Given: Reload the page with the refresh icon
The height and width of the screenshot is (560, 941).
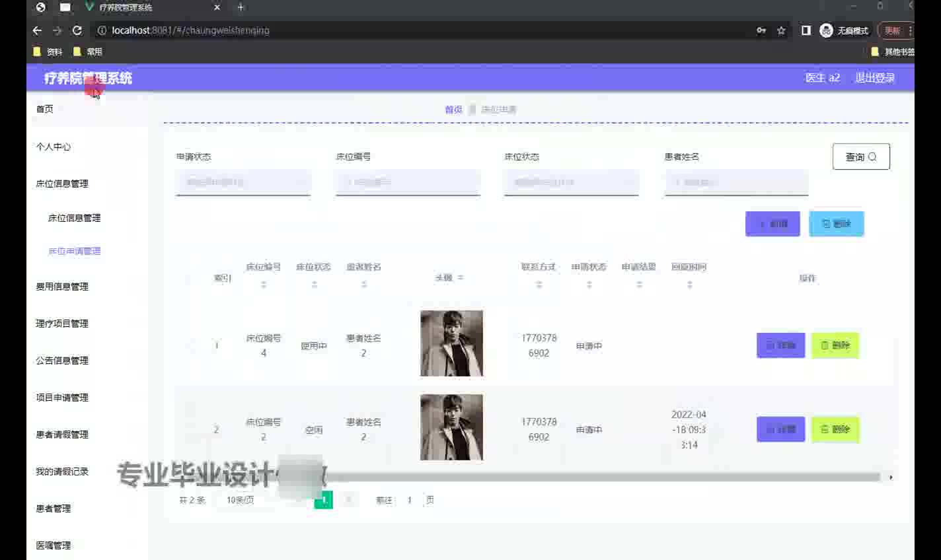Looking at the screenshot, I should tap(77, 30).
